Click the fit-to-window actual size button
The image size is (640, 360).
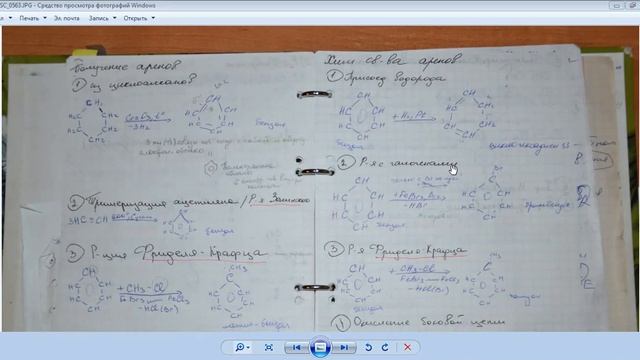pyautogui.click(x=269, y=347)
